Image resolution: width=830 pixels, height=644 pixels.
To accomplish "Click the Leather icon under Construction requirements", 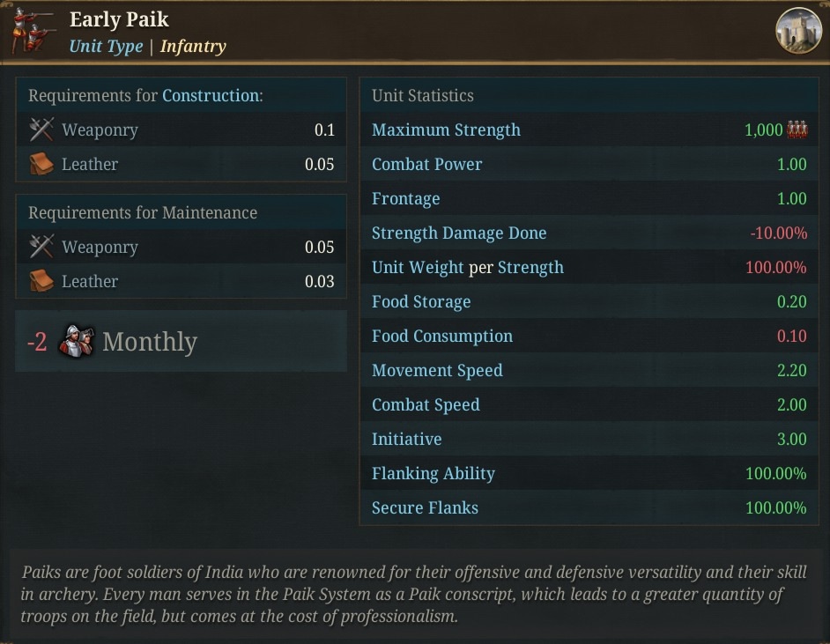I will point(41,164).
